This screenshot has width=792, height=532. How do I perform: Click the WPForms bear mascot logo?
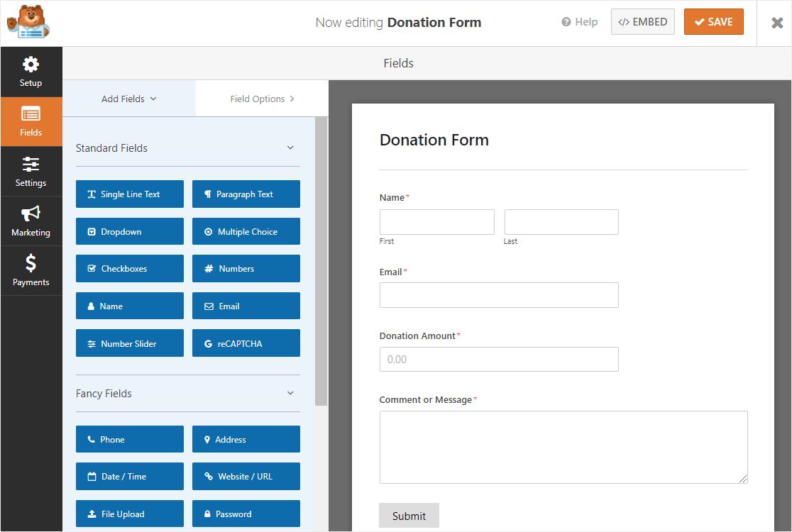pos(28,22)
